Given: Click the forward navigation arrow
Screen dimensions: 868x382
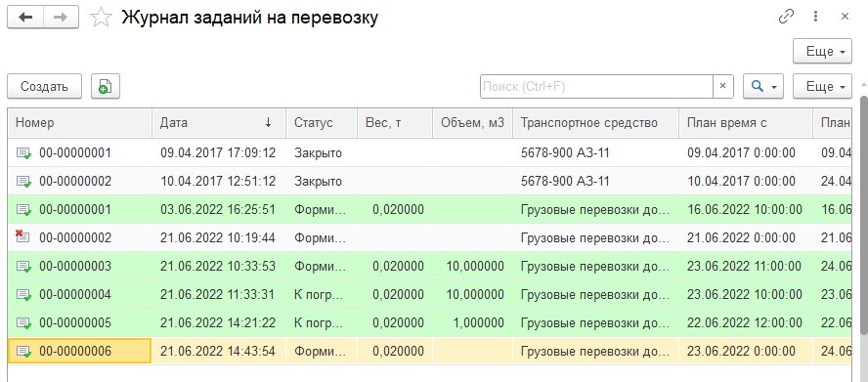Looking at the screenshot, I should (x=61, y=18).
